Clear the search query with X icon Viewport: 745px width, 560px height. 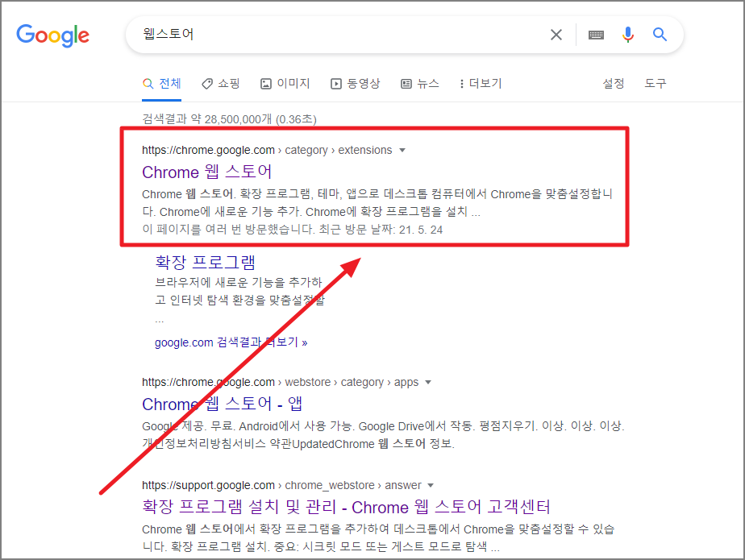(556, 34)
